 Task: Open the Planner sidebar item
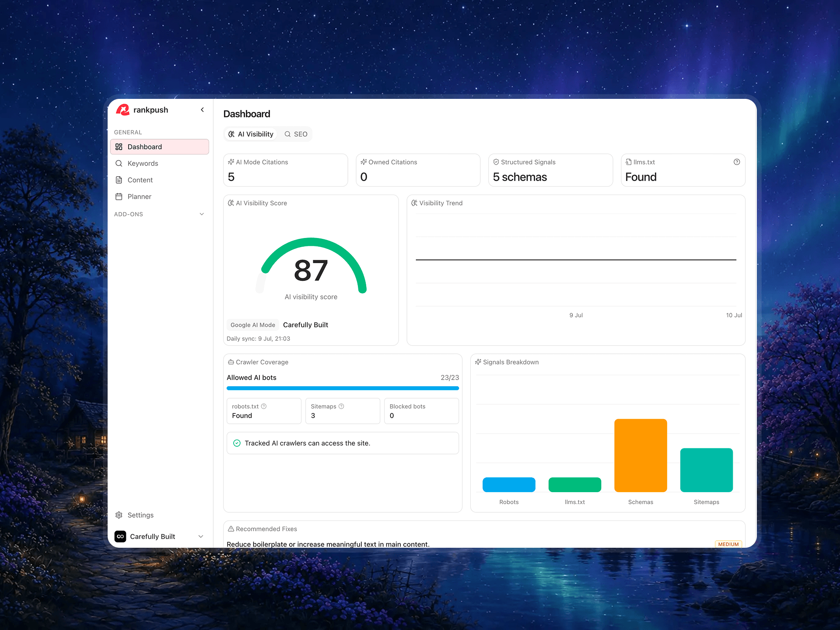[159, 196]
